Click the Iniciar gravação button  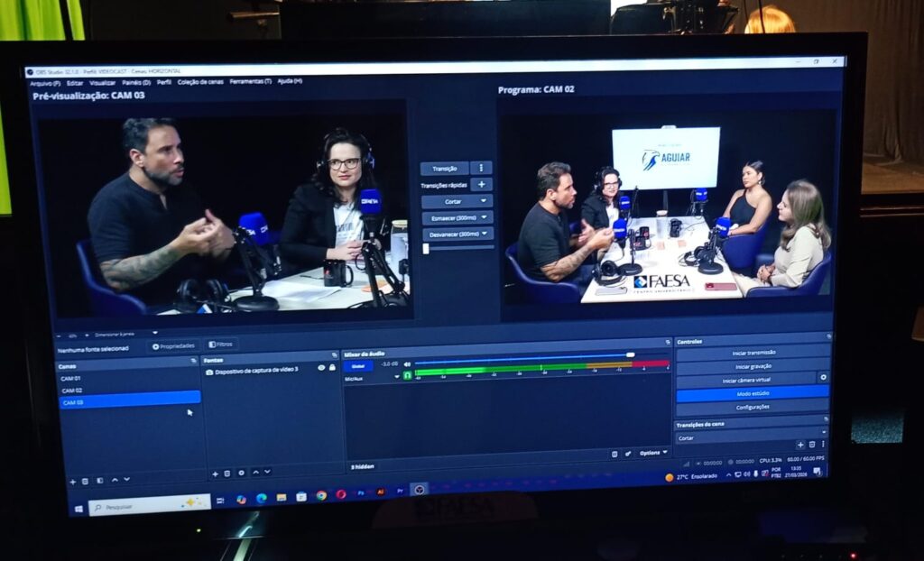click(x=752, y=366)
